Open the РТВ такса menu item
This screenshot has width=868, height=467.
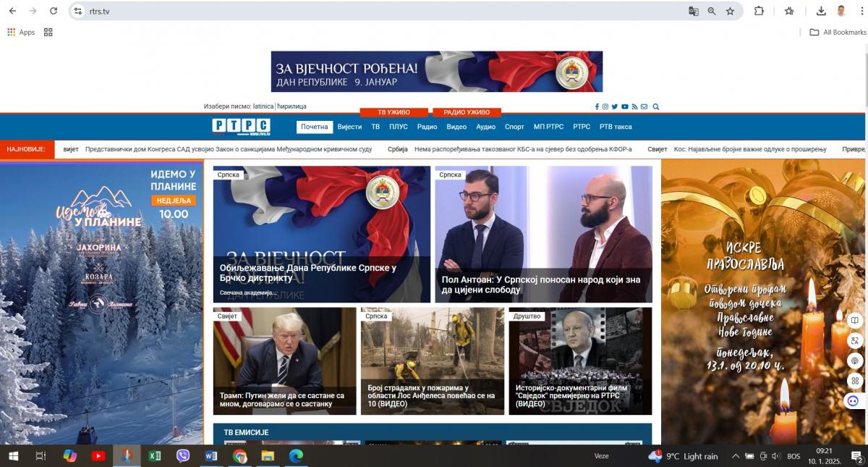616,127
